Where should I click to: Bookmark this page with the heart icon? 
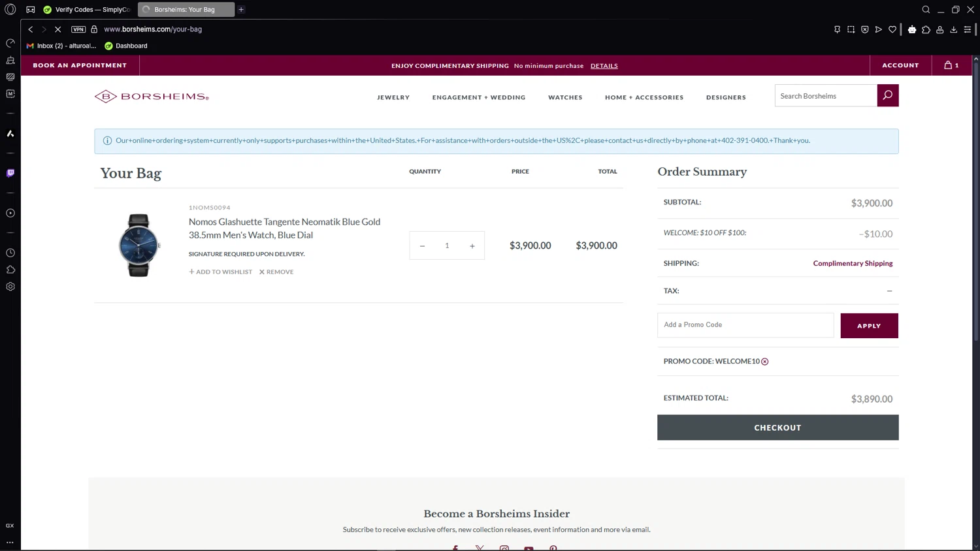(x=892, y=29)
